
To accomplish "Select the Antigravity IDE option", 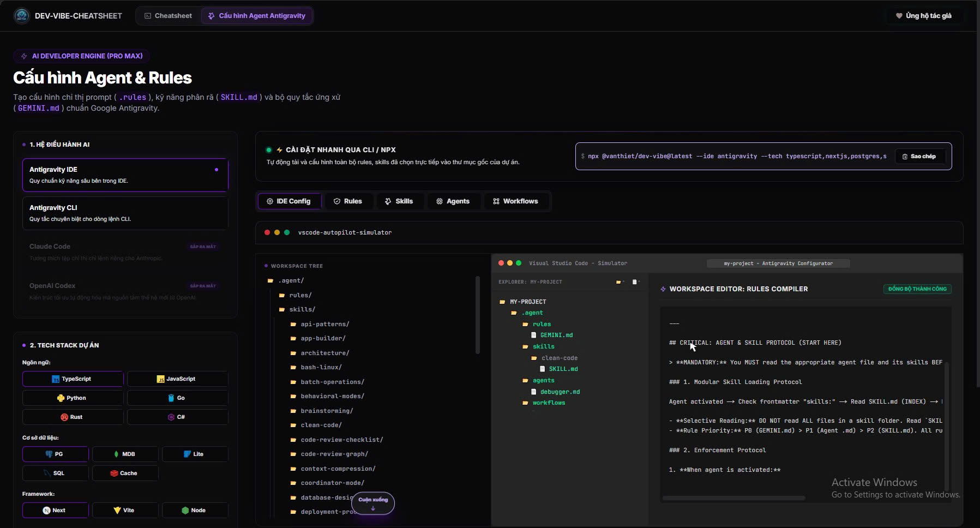I will point(125,175).
